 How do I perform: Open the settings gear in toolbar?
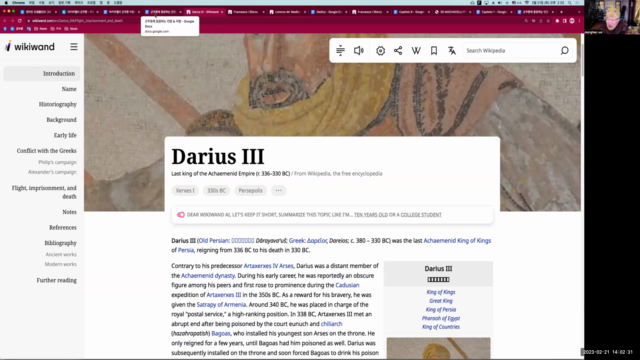pos(380,51)
